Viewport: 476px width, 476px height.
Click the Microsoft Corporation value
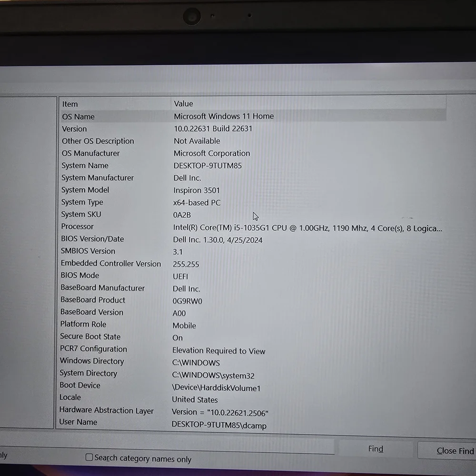pyautogui.click(x=212, y=153)
